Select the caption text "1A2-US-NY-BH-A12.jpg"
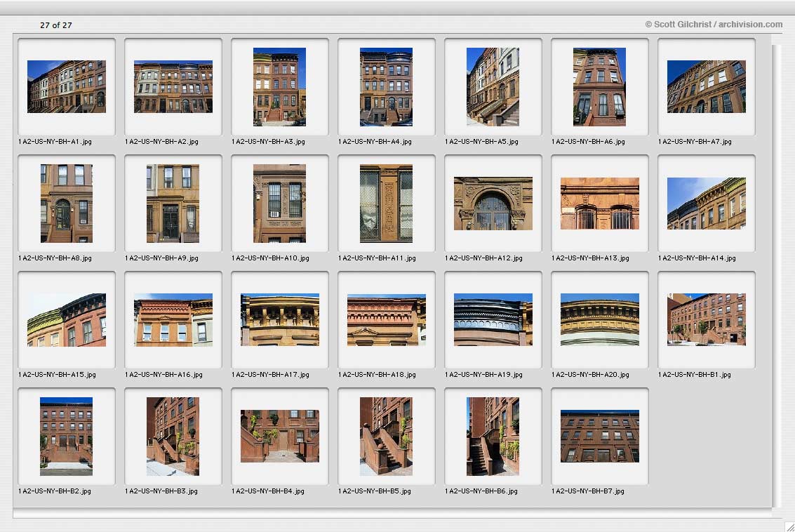 [483, 259]
